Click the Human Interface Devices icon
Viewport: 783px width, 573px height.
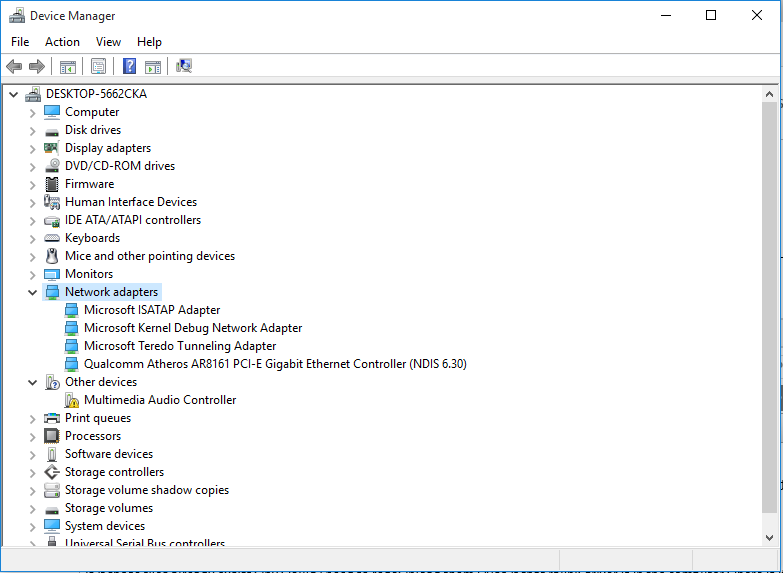(52, 202)
